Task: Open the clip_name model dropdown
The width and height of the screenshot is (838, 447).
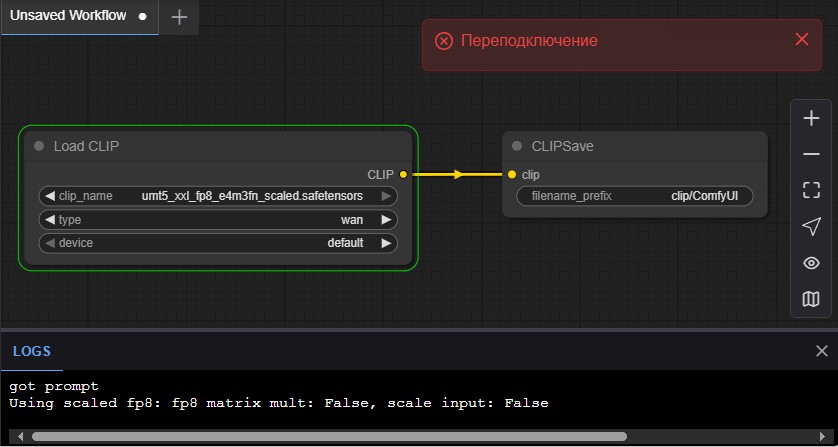Action: coord(218,196)
